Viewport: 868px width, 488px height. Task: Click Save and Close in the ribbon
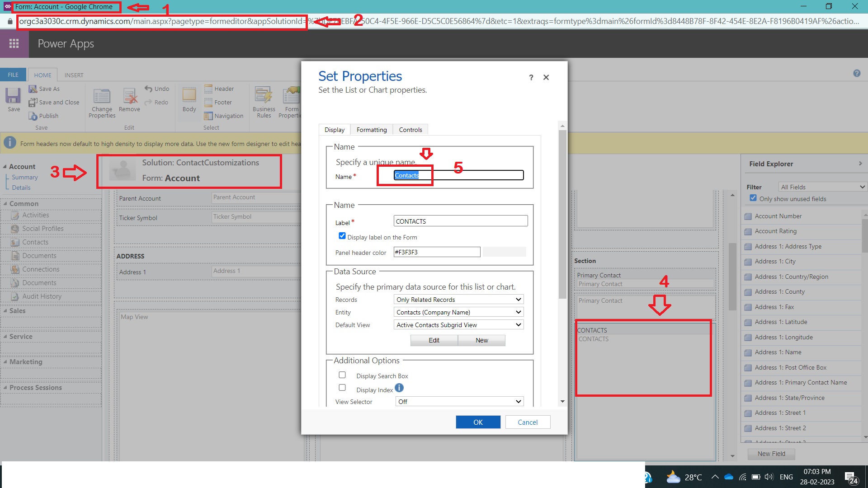coord(54,103)
